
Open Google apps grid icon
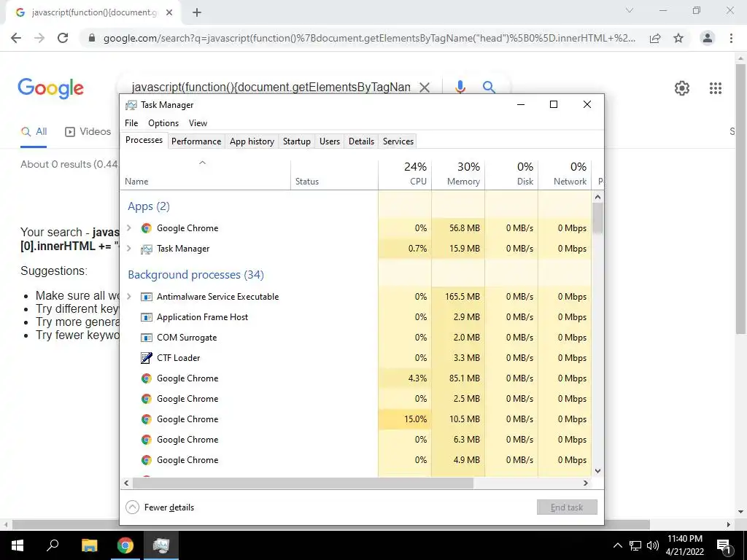point(716,88)
